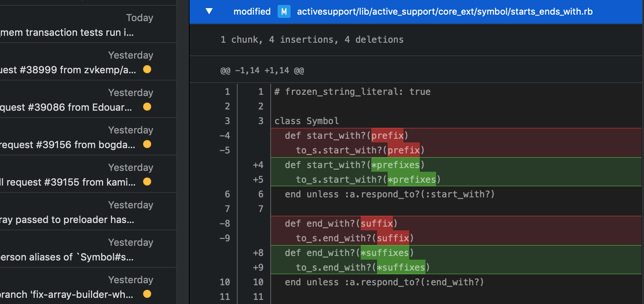Click removed line -4 def start_with?(prefix)
644x304 pixels.
[x=346, y=136]
